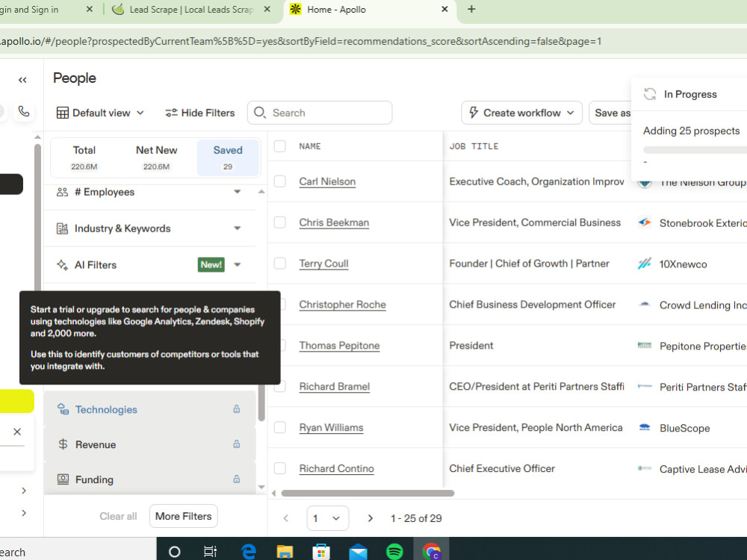The width and height of the screenshot is (747, 560).
Task: Click the Industry & Keywords building icon
Action: [63, 228]
